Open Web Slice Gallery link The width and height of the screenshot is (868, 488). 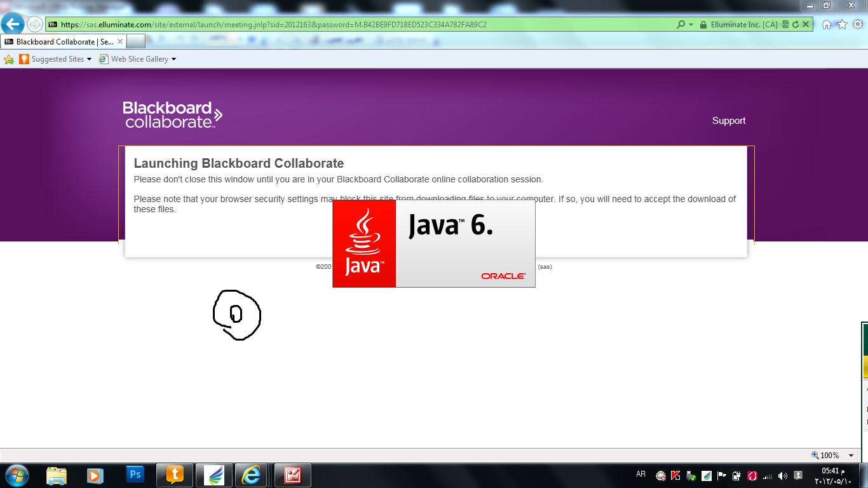click(x=133, y=59)
